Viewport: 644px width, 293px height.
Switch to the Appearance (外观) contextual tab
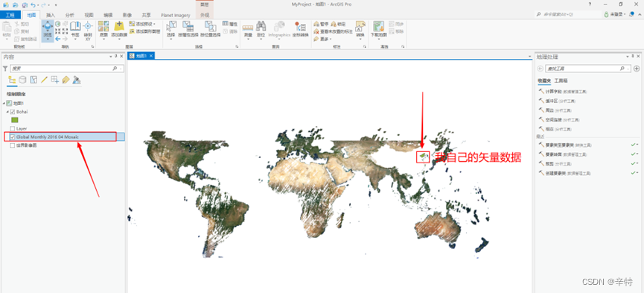205,15
